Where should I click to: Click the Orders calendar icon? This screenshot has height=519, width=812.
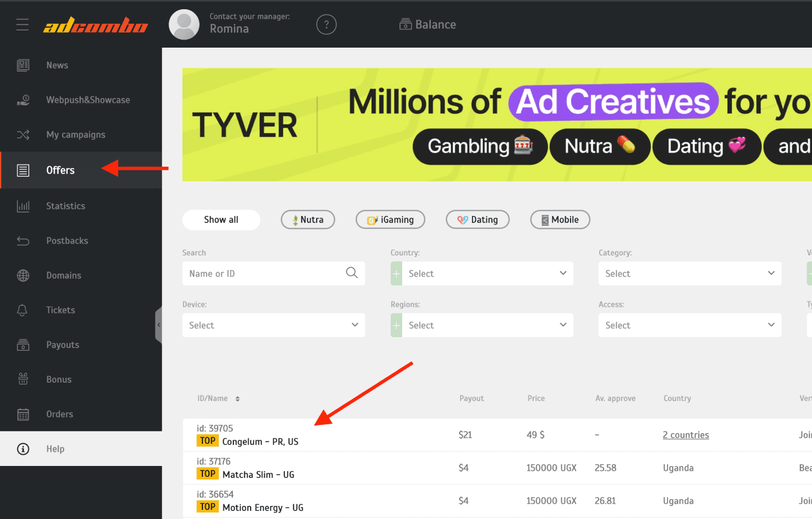tap(23, 415)
